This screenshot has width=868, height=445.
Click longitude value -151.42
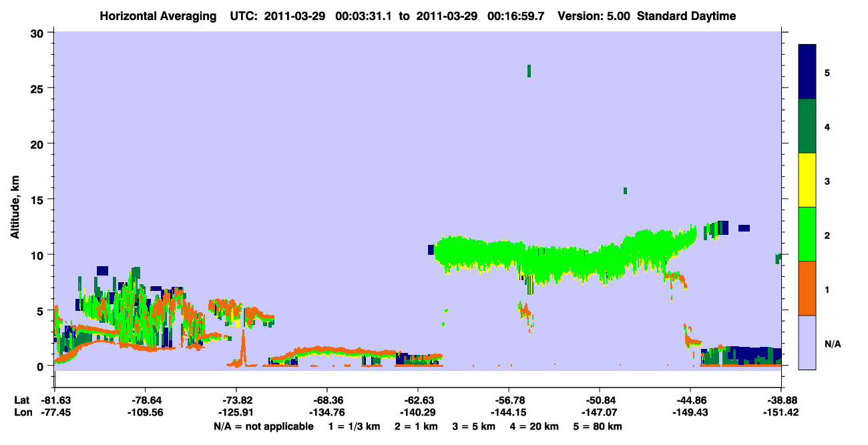781,412
